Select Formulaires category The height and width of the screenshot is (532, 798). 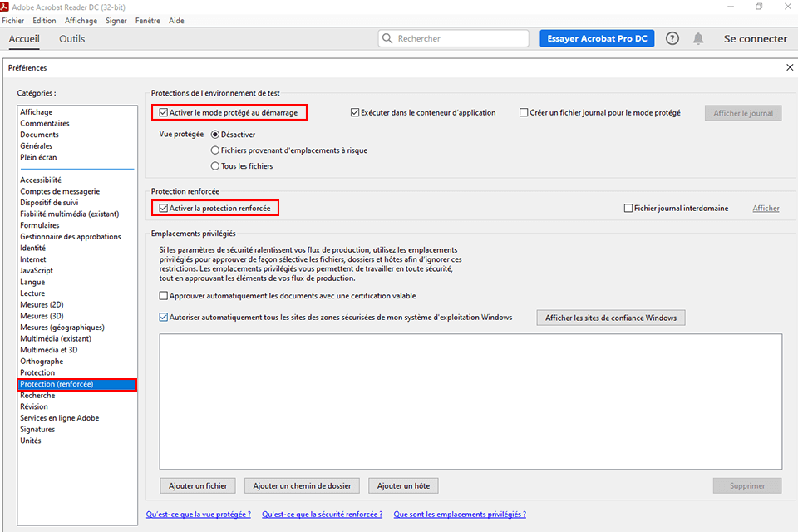tap(40, 225)
